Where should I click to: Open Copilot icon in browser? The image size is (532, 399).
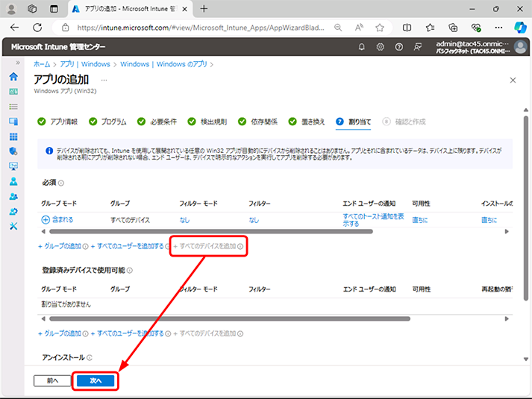click(x=520, y=28)
